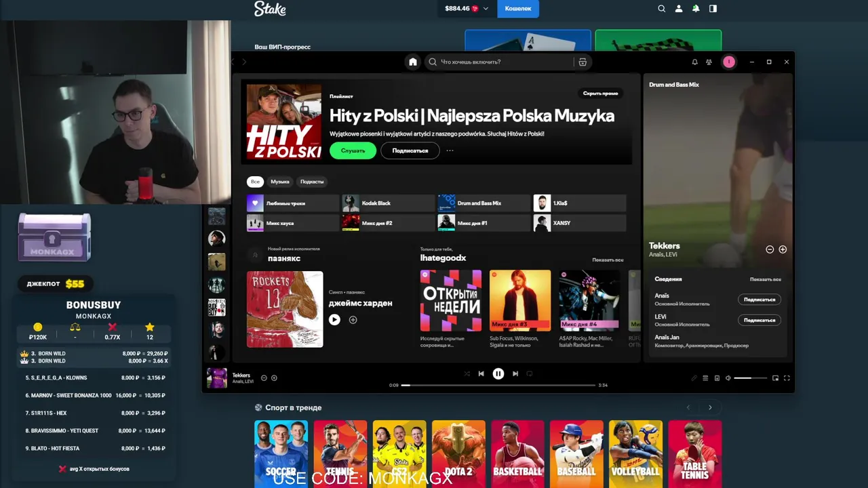
Task: Open Микс хауса shortcut tile
Action: pyautogui.click(x=293, y=223)
